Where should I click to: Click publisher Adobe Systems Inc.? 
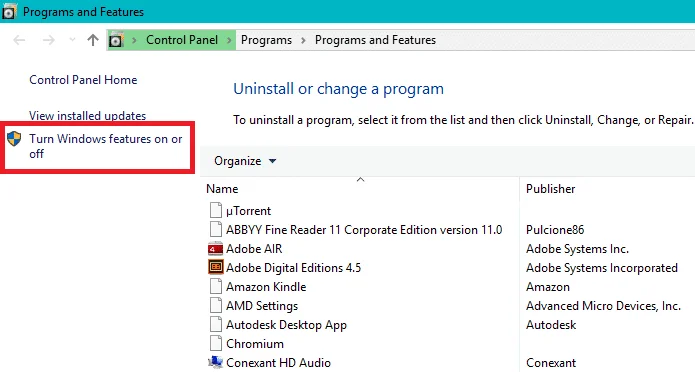577,249
